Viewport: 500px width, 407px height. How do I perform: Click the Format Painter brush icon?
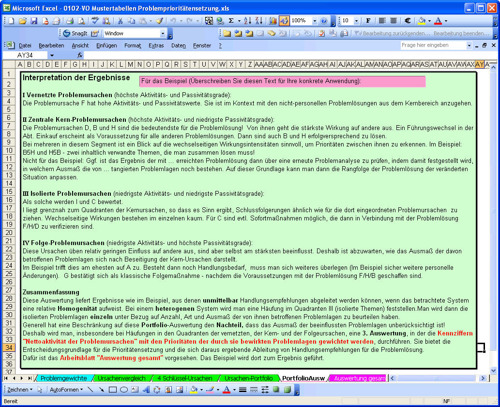pos(160,21)
